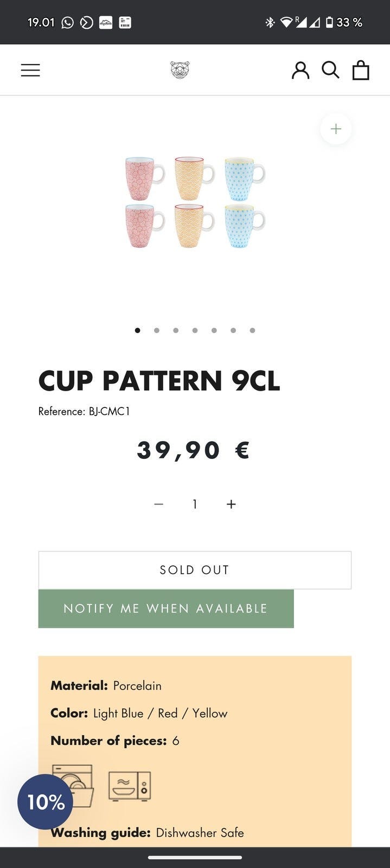This screenshot has height=868, width=390.
Task: Increase quantity with plus button
Action: point(231,504)
